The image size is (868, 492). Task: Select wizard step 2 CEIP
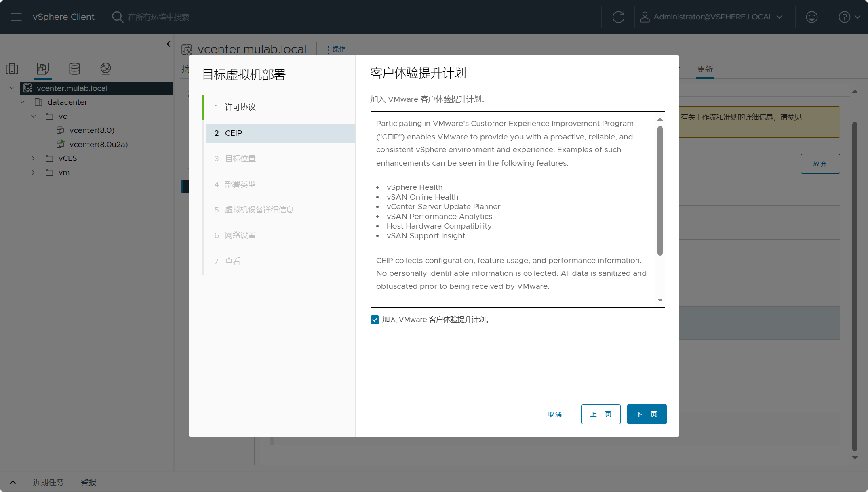(280, 133)
